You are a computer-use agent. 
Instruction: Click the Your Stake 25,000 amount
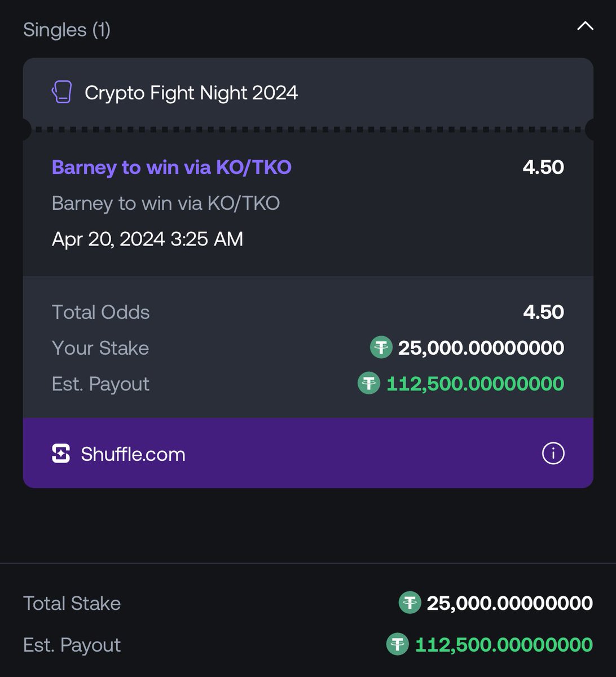(x=481, y=348)
